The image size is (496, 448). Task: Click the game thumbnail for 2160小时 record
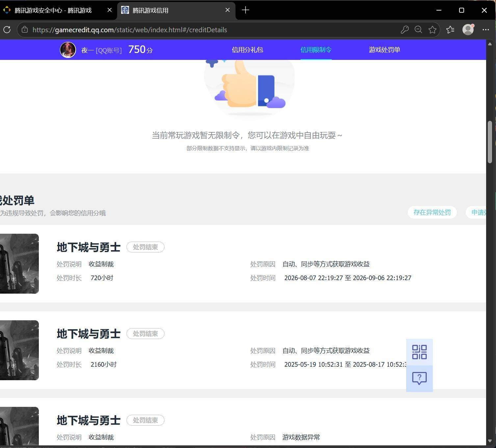point(19,350)
